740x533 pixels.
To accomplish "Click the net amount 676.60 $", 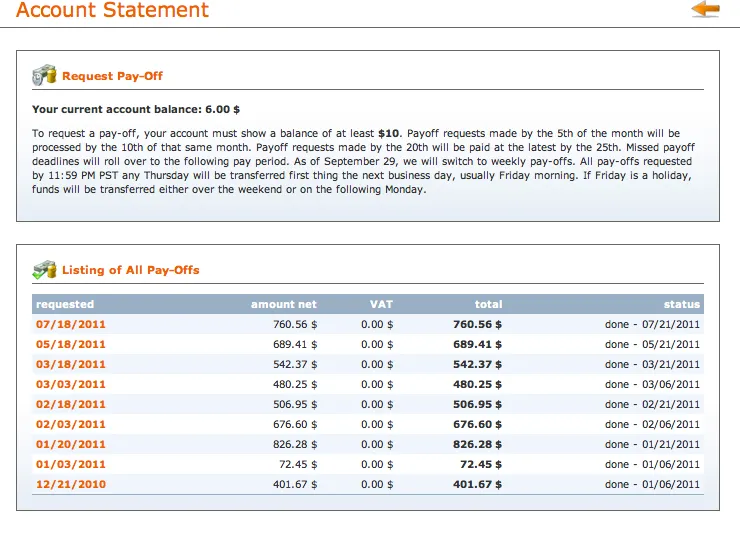I will pos(295,424).
